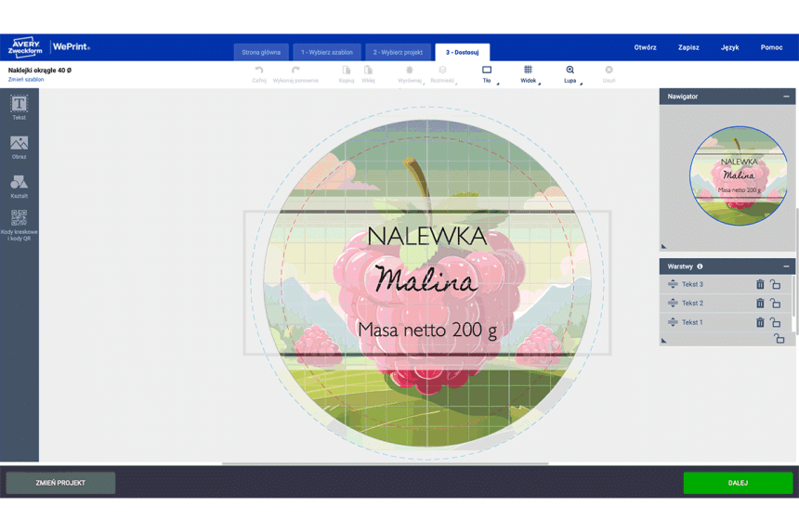Screen dimensions: 799x532
Task: Click reorder handle of Tekst 2 layer
Action: tap(673, 303)
